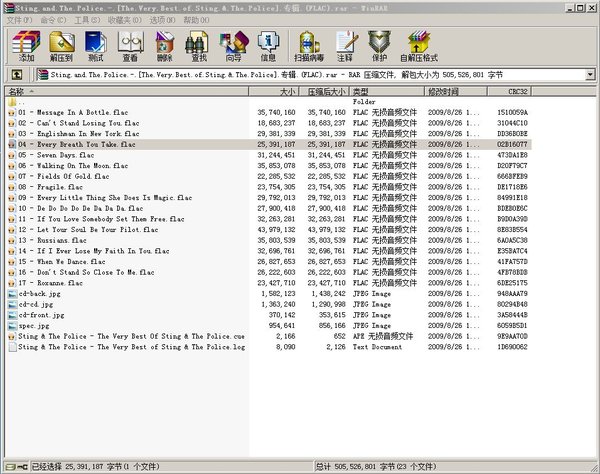
Task: Open the View (查看) file tool
Action: click(x=130, y=46)
